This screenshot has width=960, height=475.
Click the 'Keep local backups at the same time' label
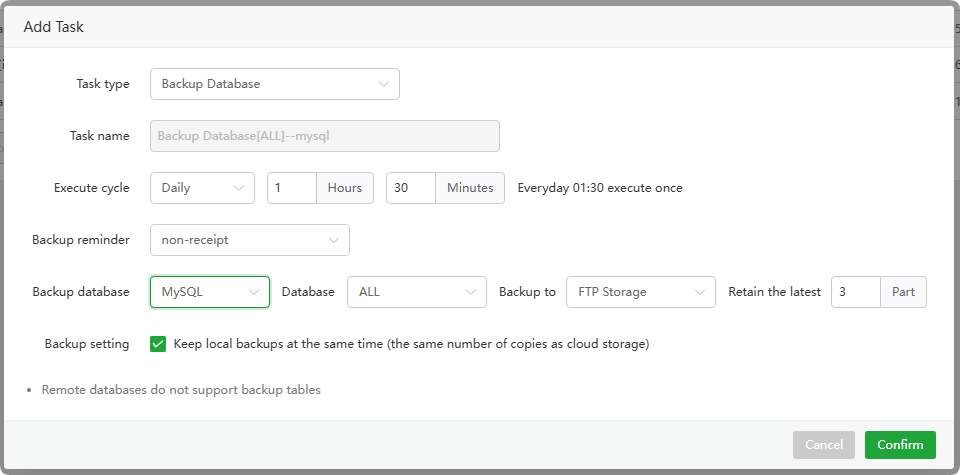[411, 344]
